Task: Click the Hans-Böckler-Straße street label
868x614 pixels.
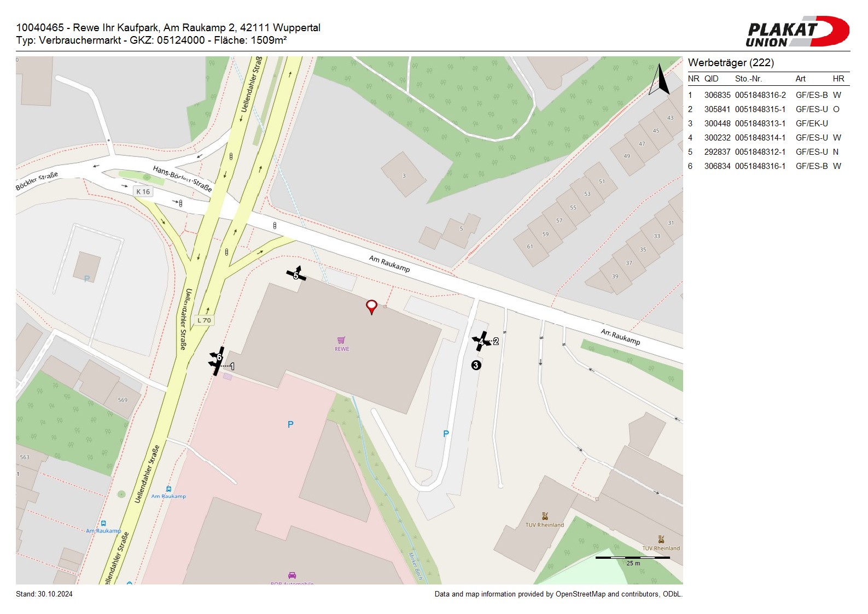Action: 182,178
